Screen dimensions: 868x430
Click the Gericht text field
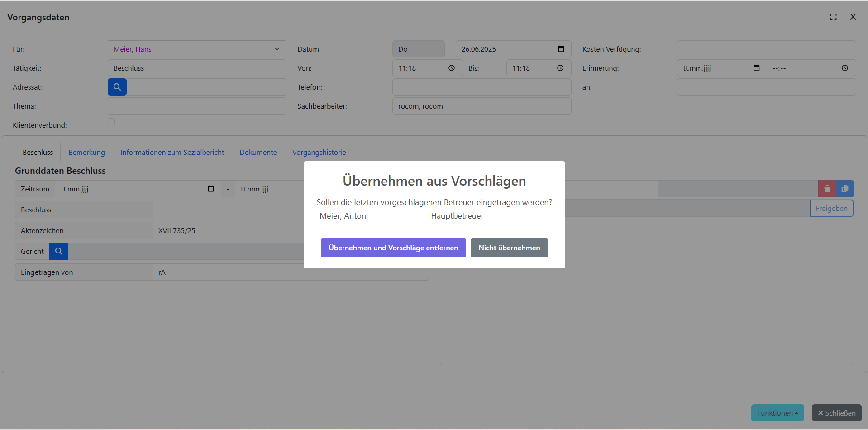point(186,251)
